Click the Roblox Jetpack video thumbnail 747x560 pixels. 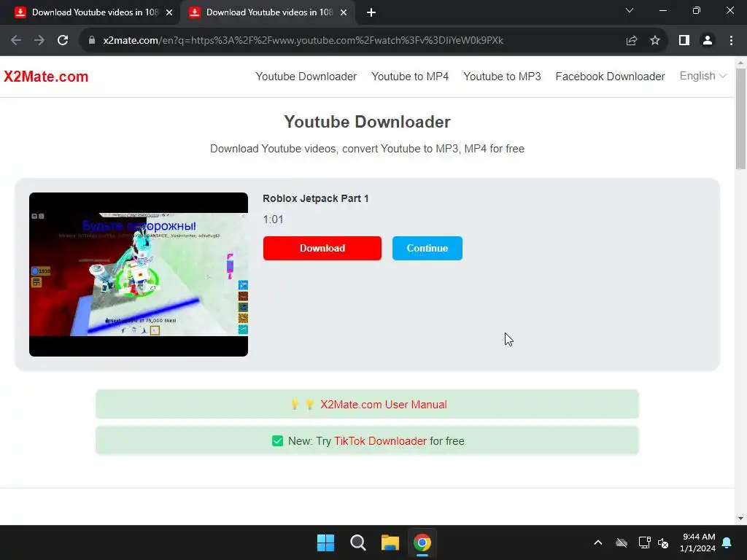tap(139, 274)
